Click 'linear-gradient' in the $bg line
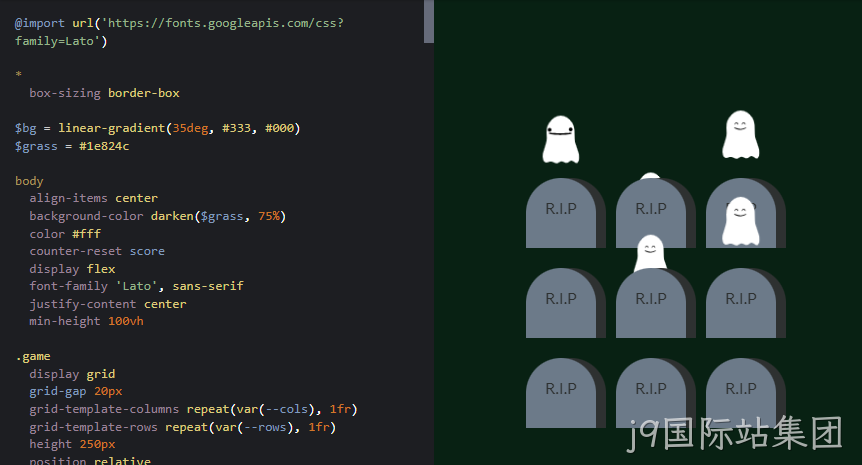Screen dimensions: 862x465 click(x=112, y=128)
